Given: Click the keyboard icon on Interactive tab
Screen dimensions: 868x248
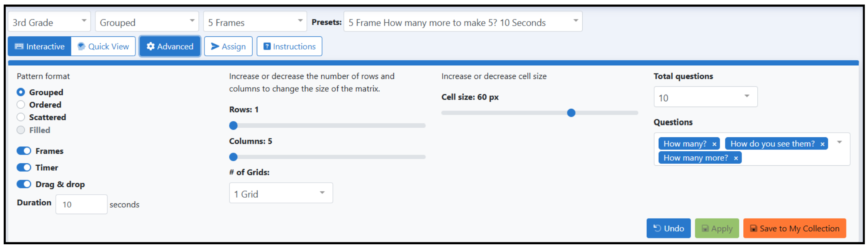Looking at the screenshot, I should 19,46.
